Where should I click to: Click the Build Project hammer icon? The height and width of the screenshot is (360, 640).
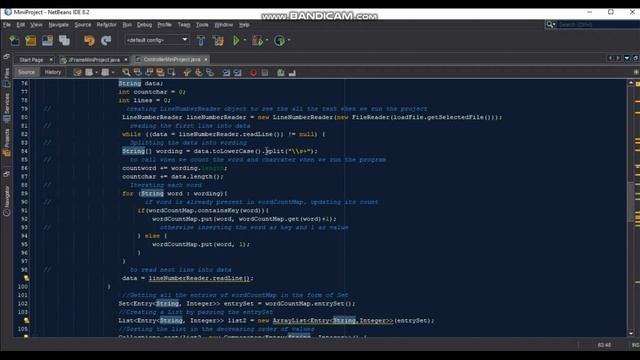point(200,40)
